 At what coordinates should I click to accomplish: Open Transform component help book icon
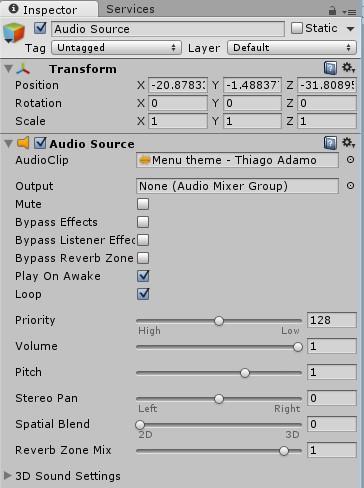[330, 68]
